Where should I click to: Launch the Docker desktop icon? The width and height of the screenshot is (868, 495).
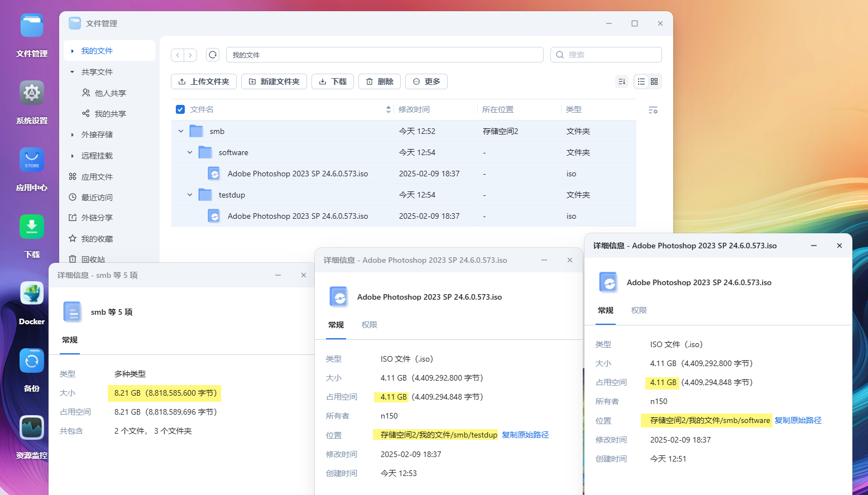click(x=32, y=294)
